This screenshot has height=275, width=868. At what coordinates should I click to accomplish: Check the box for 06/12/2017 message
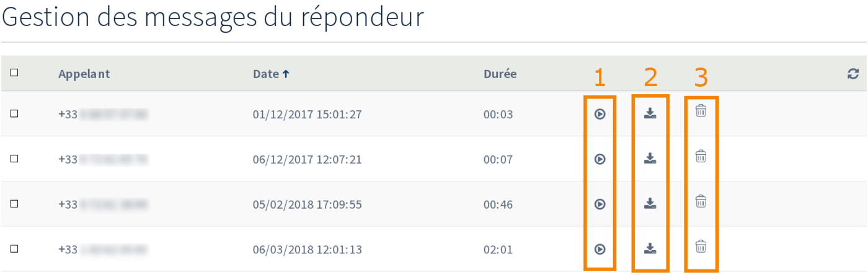14,159
